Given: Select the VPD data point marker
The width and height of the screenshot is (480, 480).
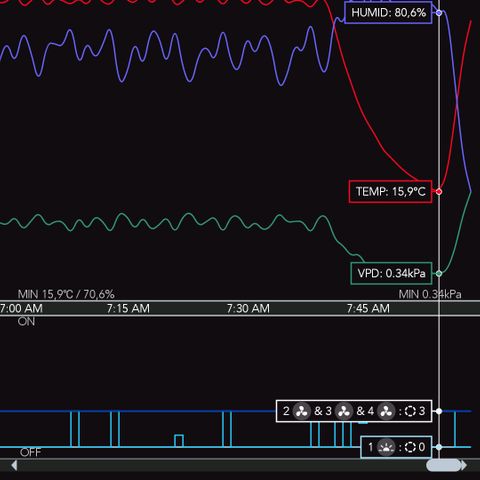Looking at the screenshot, I should pos(439,273).
